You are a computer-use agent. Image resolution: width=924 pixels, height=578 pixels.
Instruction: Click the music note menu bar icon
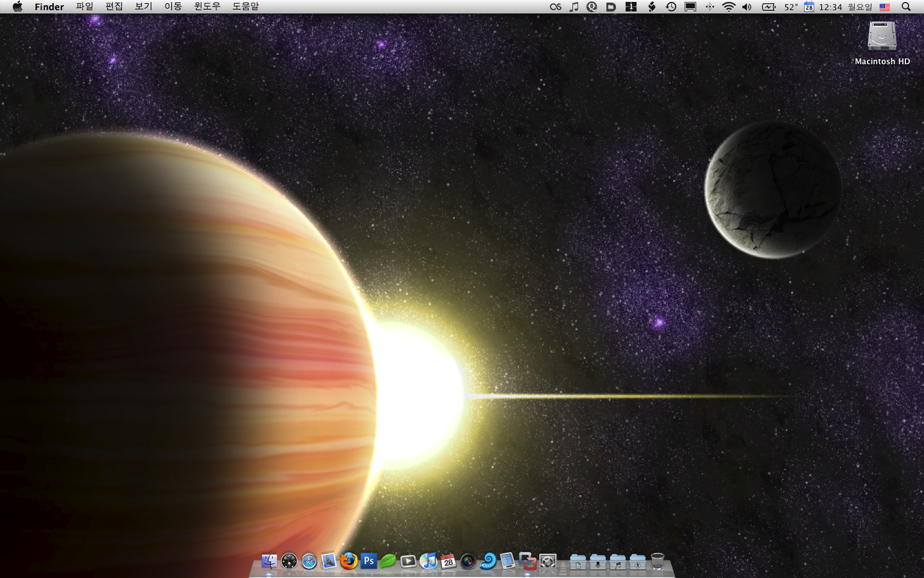574,7
